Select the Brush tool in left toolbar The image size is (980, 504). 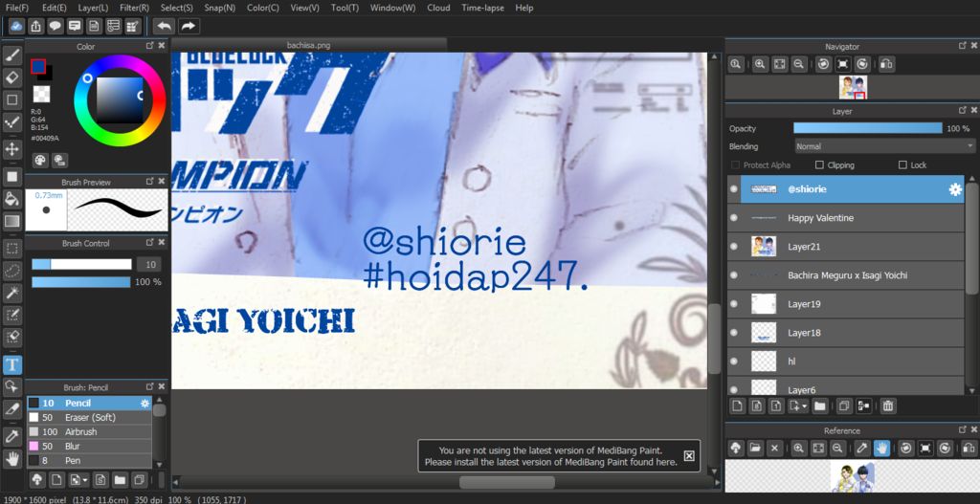click(11, 56)
